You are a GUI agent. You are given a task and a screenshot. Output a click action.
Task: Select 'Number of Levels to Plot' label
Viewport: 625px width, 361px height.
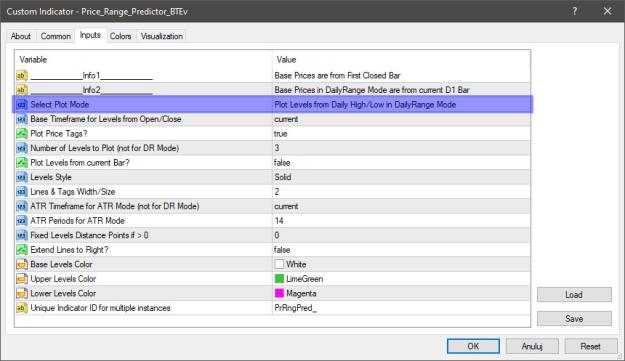click(x=104, y=148)
